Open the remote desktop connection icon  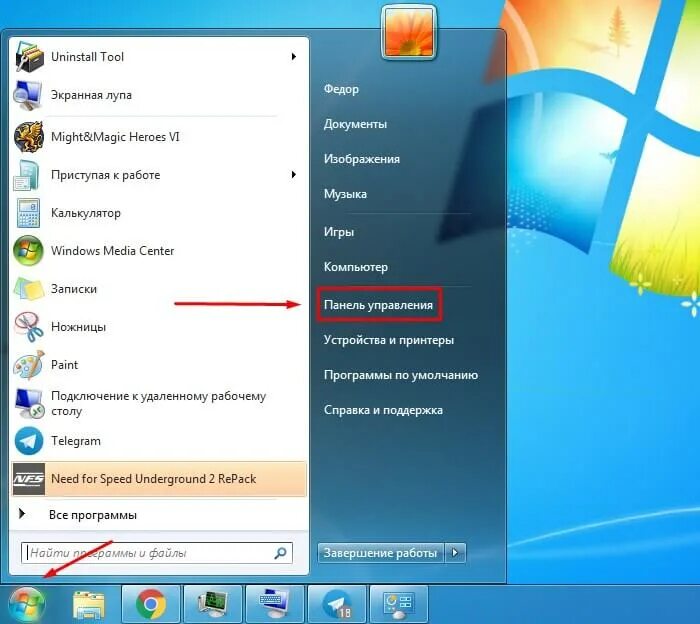[29, 403]
